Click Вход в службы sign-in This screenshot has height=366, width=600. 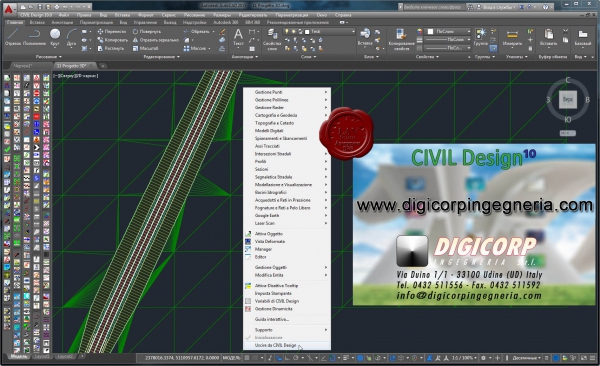click(x=496, y=7)
